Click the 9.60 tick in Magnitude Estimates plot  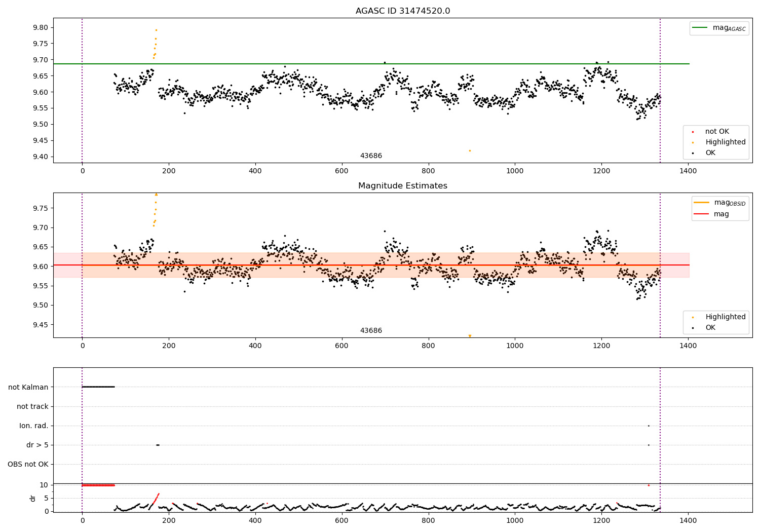point(41,267)
